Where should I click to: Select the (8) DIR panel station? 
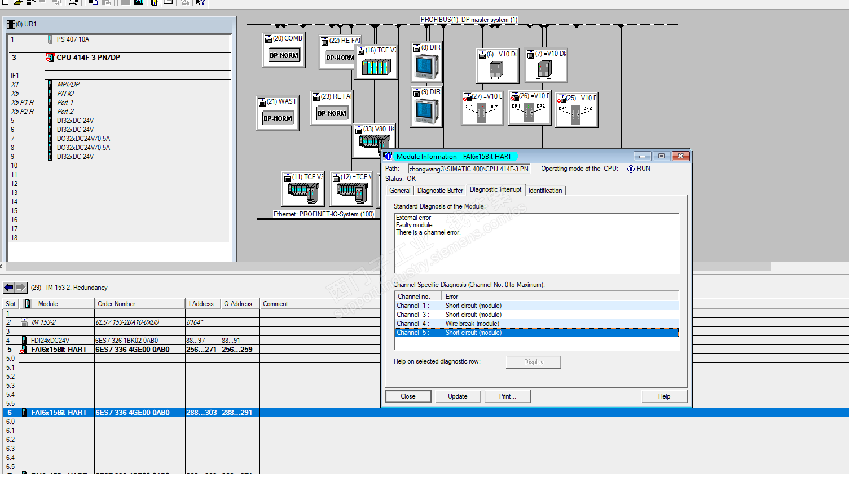426,62
